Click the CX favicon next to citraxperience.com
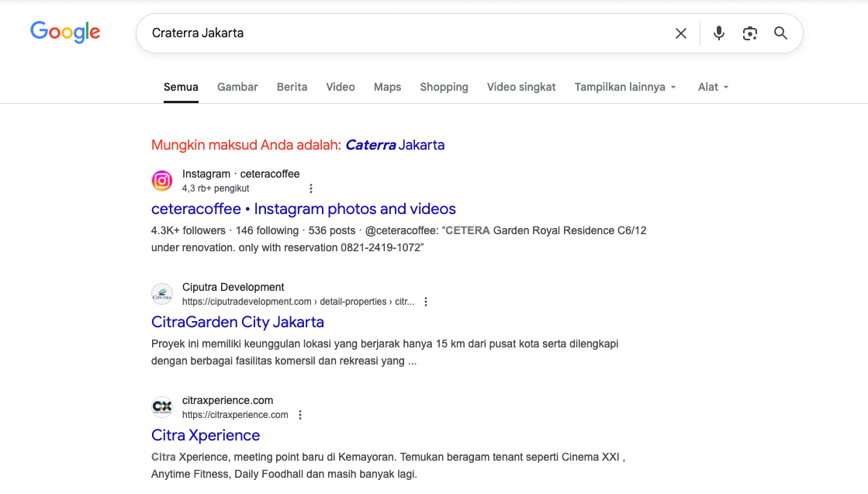This screenshot has width=868, height=494. pos(161,406)
